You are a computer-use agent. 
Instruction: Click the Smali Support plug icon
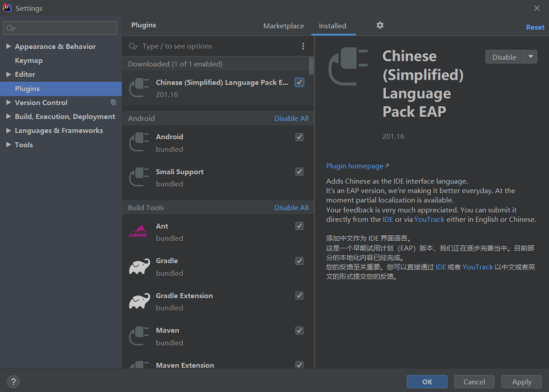coord(139,177)
